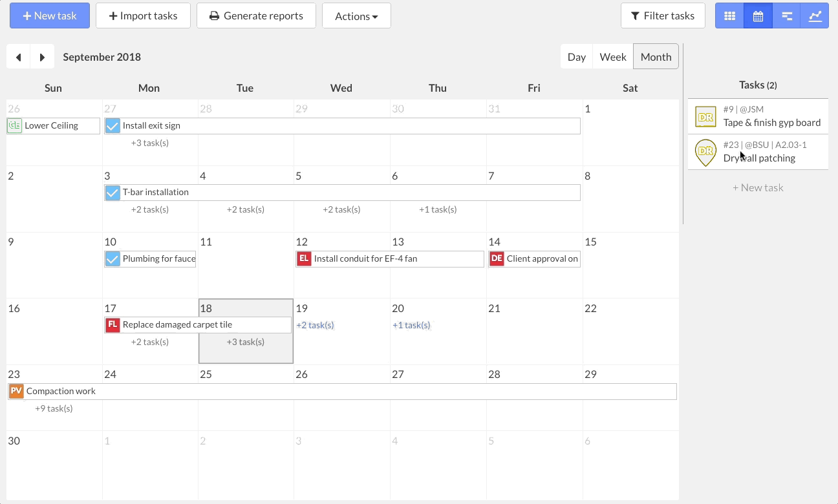Click DR square icon for task #9
Viewport: 838px width, 504px height.
pyautogui.click(x=705, y=116)
